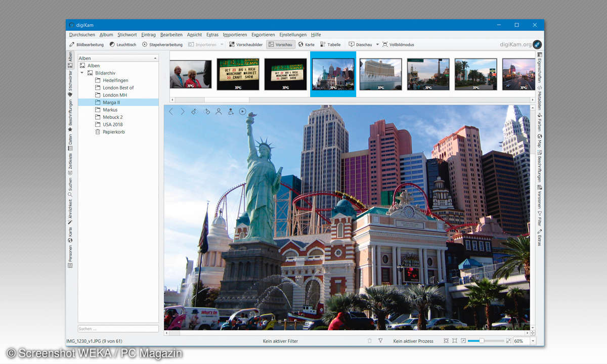
Task: Open the Bildbearbeitung image editor
Action: (86, 44)
